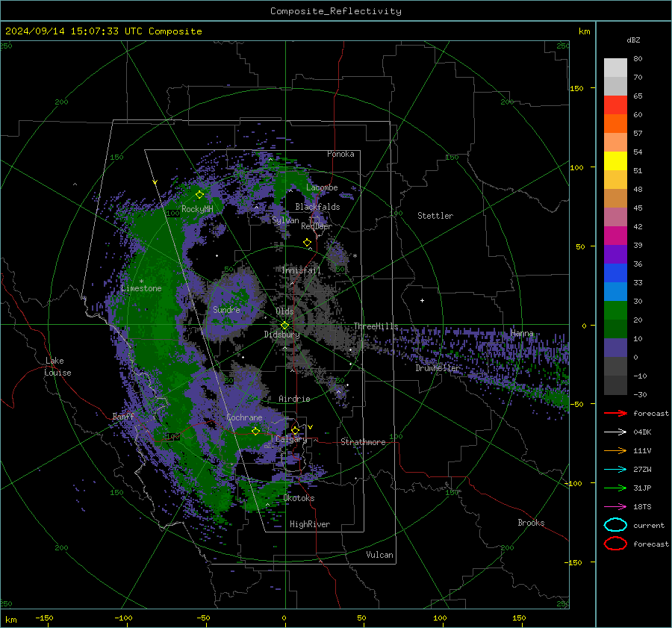The image size is (672, 628).
Task: Click the dBZ legend heading
Action: [633, 40]
